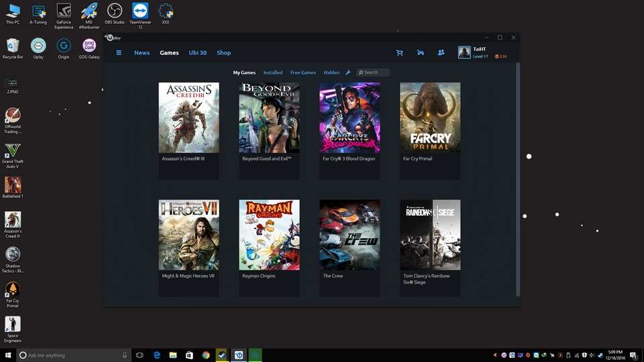Open the hamburger menu in Uplay
This screenshot has width=644, height=362.
point(119,52)
